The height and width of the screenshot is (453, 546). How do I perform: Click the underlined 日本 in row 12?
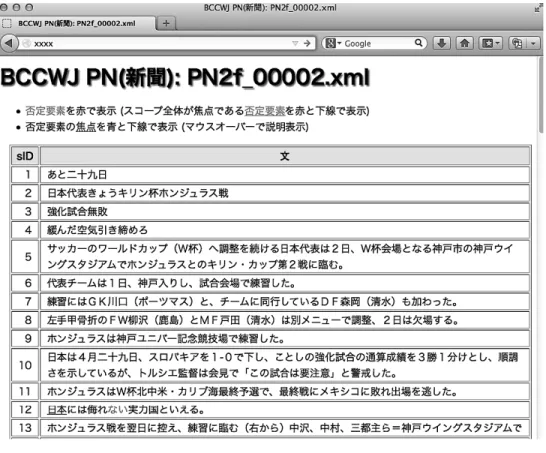57,409
